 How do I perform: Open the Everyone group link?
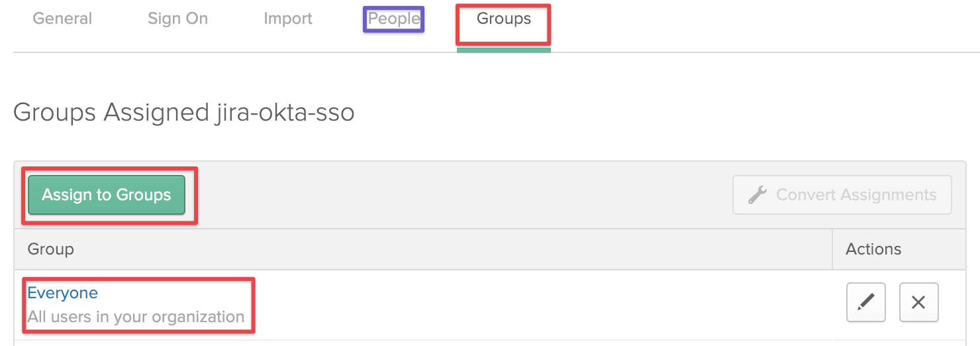[x=62, y=293]
